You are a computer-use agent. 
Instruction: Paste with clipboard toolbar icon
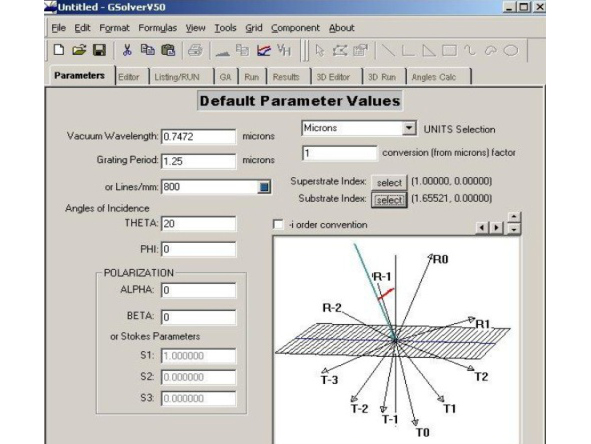(x=168, y=50)
